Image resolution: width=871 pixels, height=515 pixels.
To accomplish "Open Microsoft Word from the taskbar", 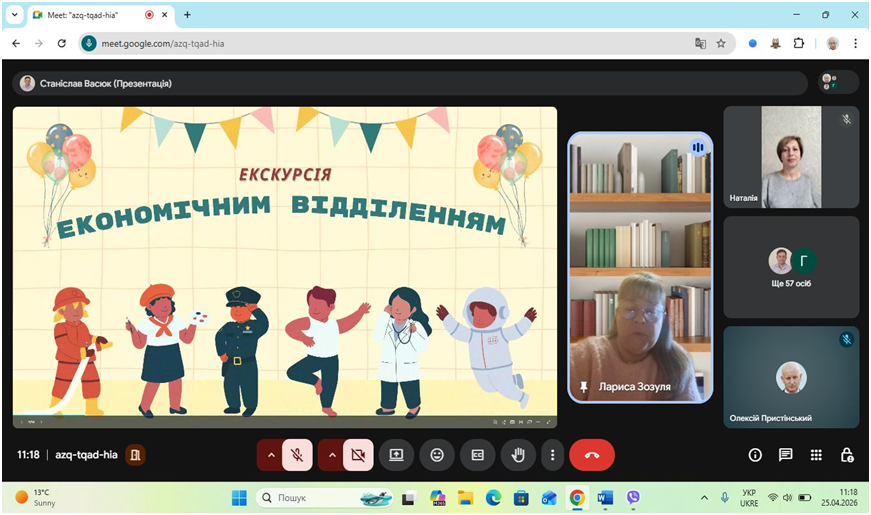I will tap(605, 497).
